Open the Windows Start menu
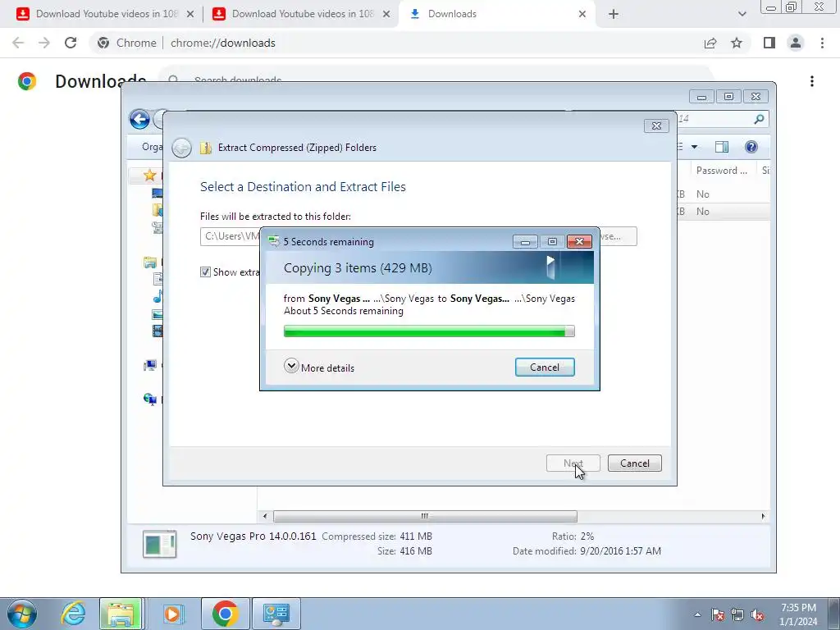 click(22, 614)
